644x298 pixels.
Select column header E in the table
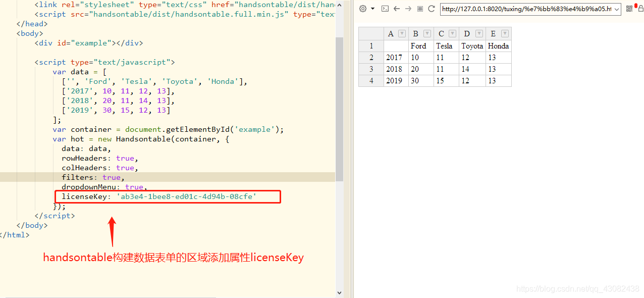coord(493,34)
